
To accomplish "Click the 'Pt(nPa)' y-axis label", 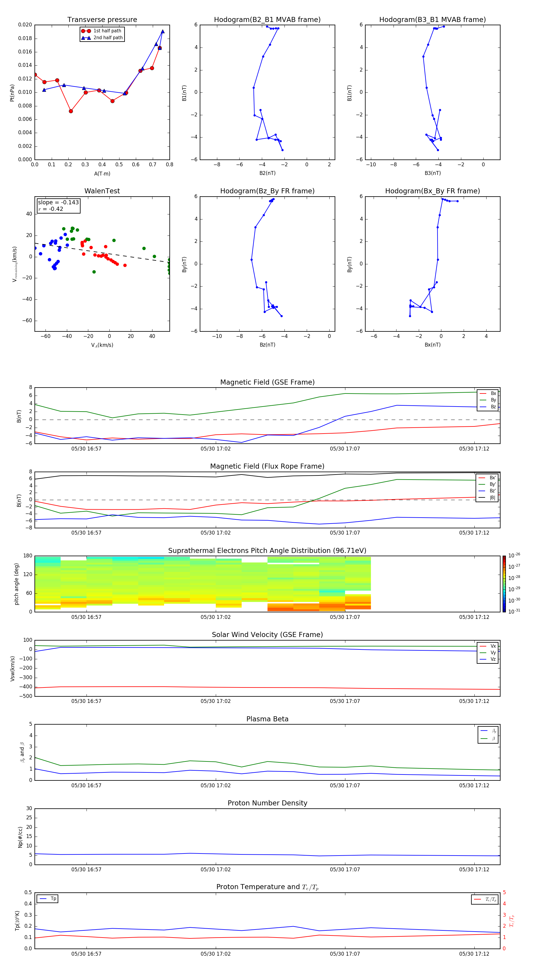I will [12, 92].
